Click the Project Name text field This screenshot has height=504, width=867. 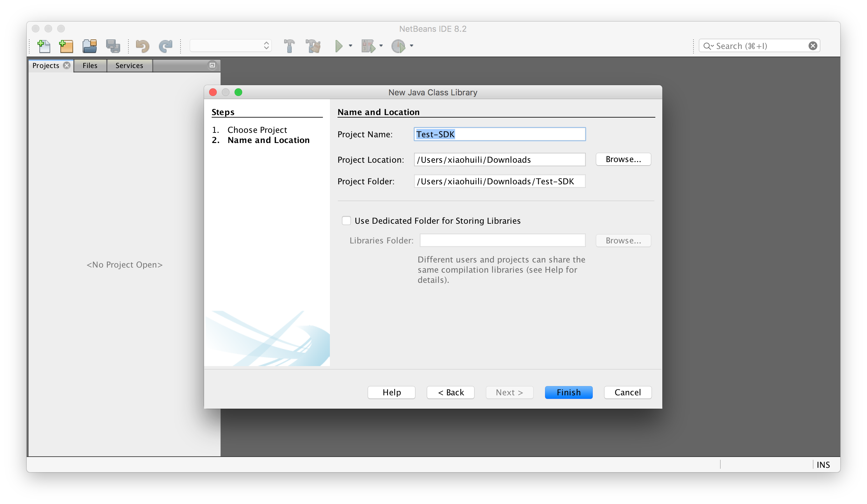click(500, 134)
